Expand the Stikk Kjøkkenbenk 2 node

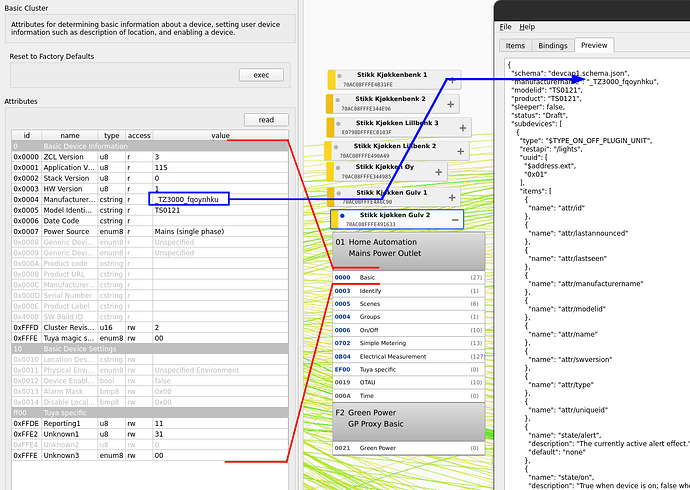click(x=451, y=104)
